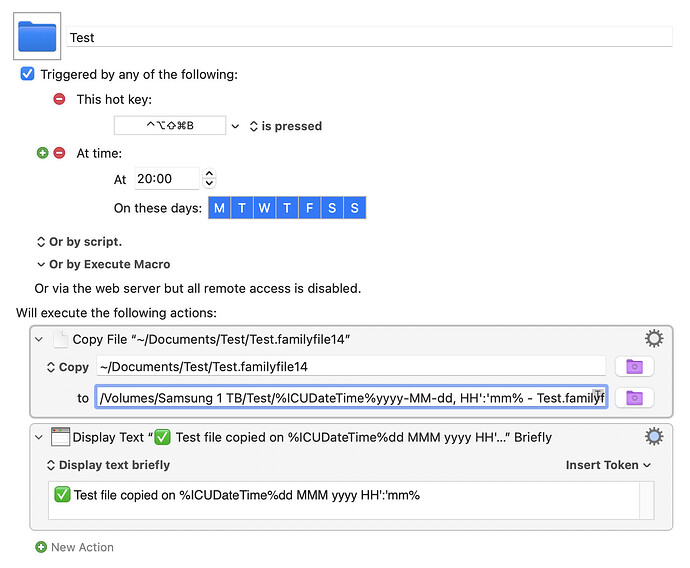Toggle Monday in the days selector
The width and height of the screenshot is (690, 568).
pos(219,208)
